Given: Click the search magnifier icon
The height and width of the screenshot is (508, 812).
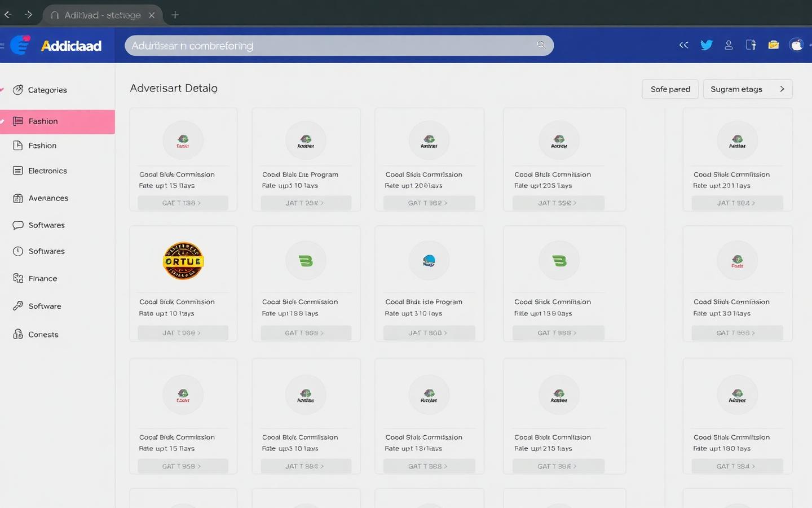Looking at the screenshot, I should coord(541,45).
